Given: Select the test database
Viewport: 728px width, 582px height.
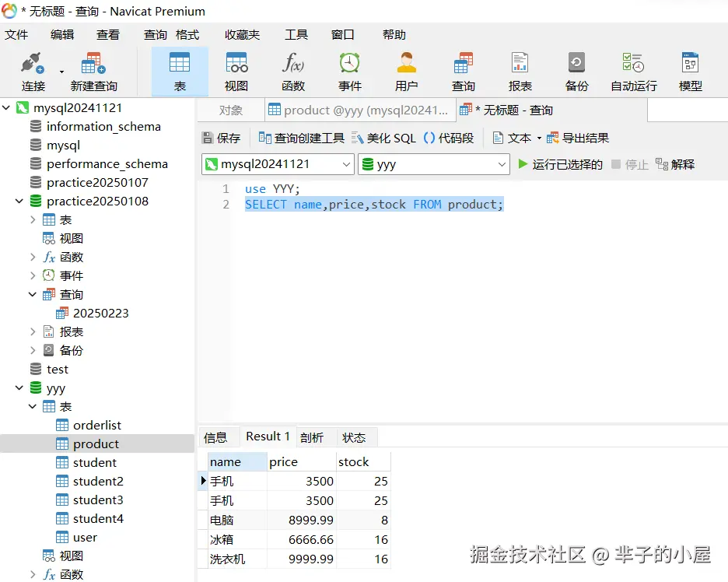Looking at the screenshot, I should tap(58, 370).
